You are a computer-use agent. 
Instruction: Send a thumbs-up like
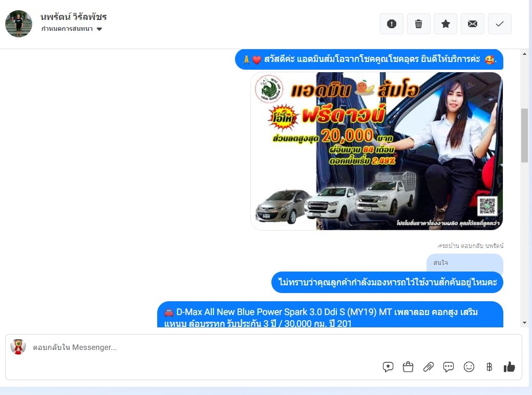[x=509, y=367]
